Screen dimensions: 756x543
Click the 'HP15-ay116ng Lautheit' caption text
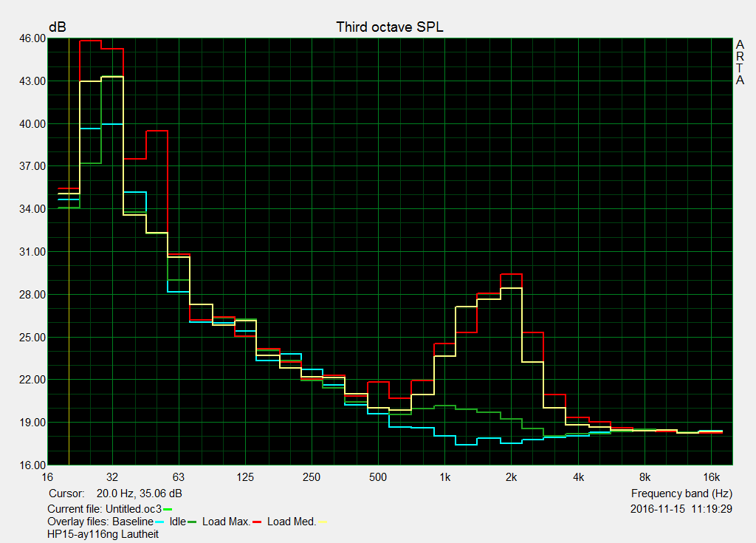pos(103,533)
